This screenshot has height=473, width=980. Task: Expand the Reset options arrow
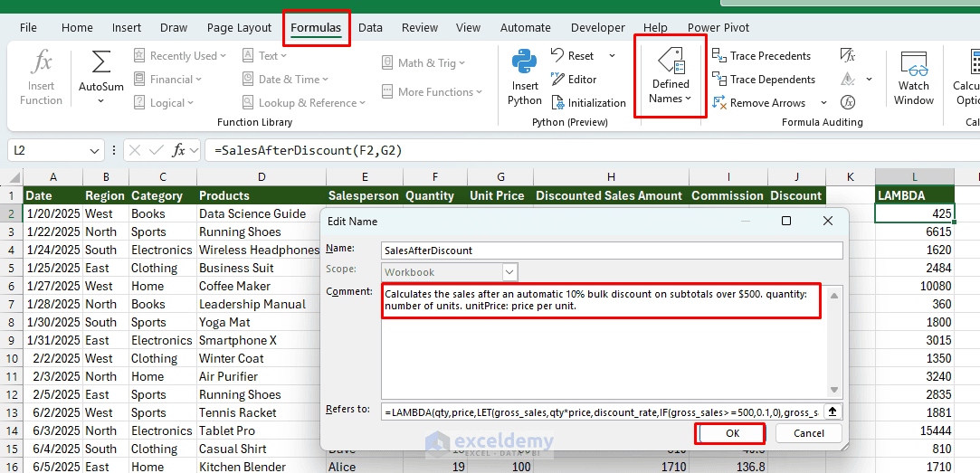(612, 55)
